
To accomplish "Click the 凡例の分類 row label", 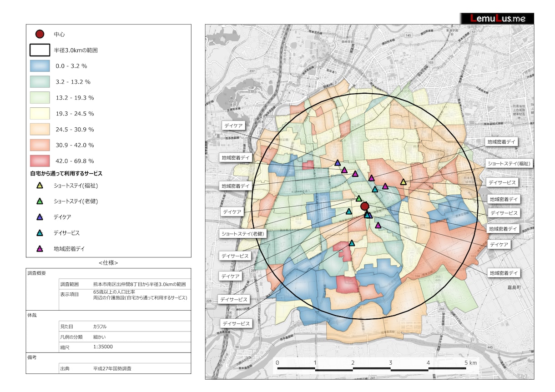I will pos(71,337).
